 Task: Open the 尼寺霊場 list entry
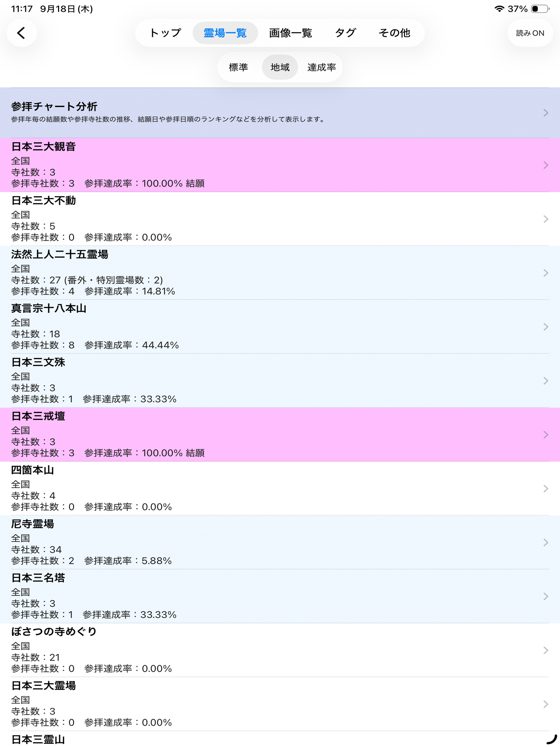coord(280,542)
